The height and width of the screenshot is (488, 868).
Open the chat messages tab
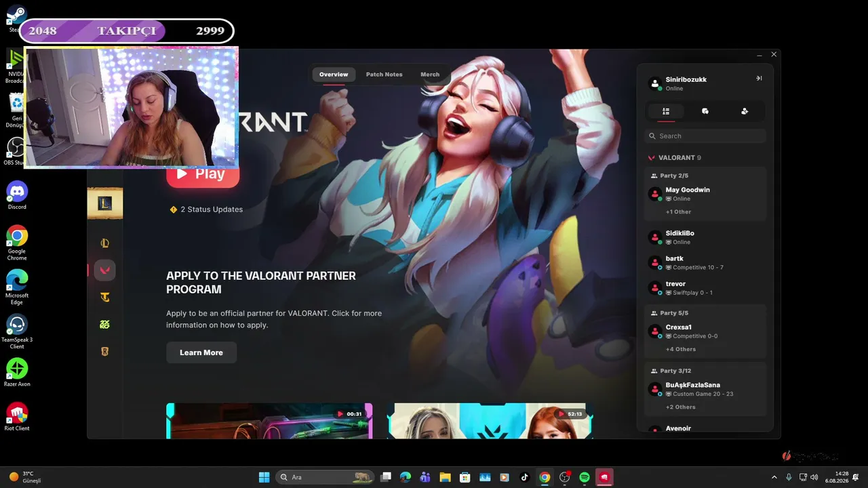[705, 111]
